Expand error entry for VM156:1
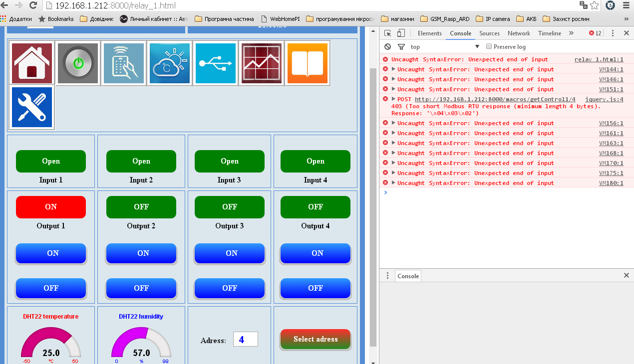This screenshot has width=634, height=364. point(393,123)
